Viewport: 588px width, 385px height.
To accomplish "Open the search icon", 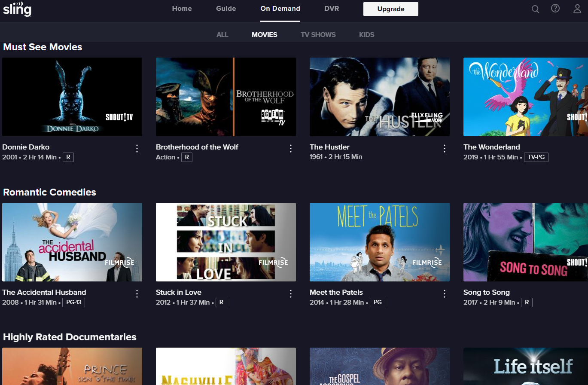I will 535,9.
